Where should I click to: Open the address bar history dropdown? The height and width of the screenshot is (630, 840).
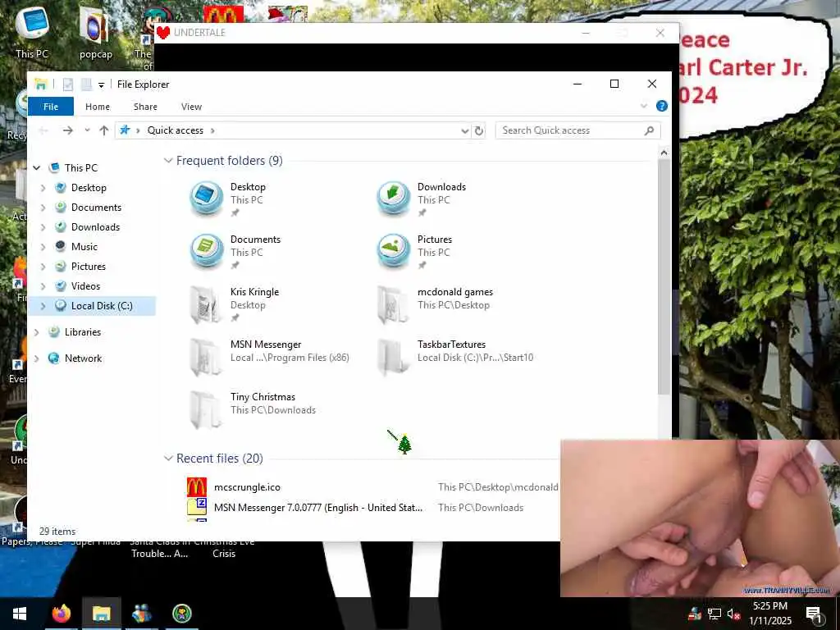[464, 130]
